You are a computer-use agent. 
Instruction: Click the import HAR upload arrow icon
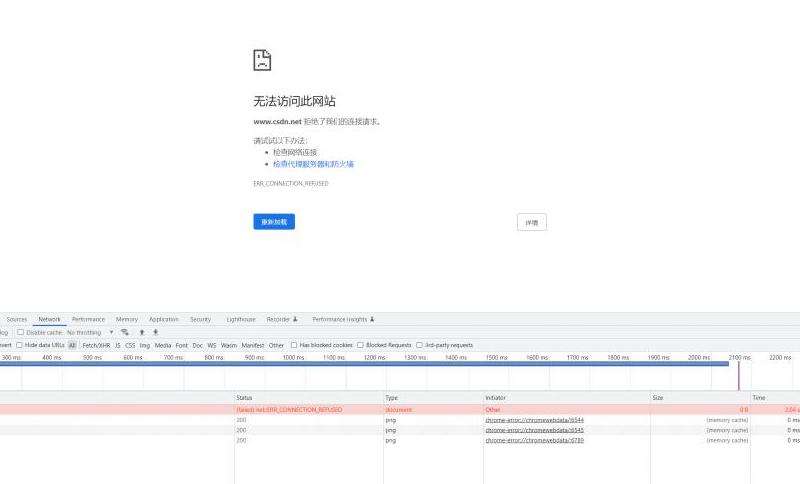[x=142, y=332]
